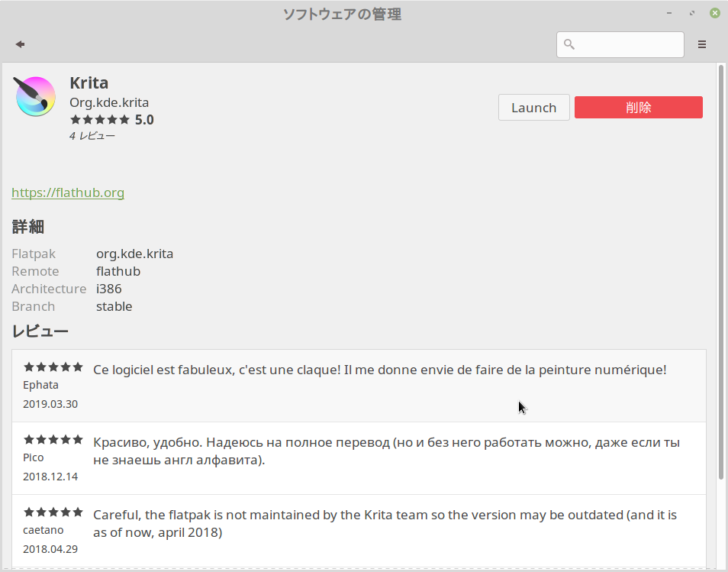Click the red 削除 remove button
Image resolution: width=728 pixels, height=572 pixels.
coord(639,108)
